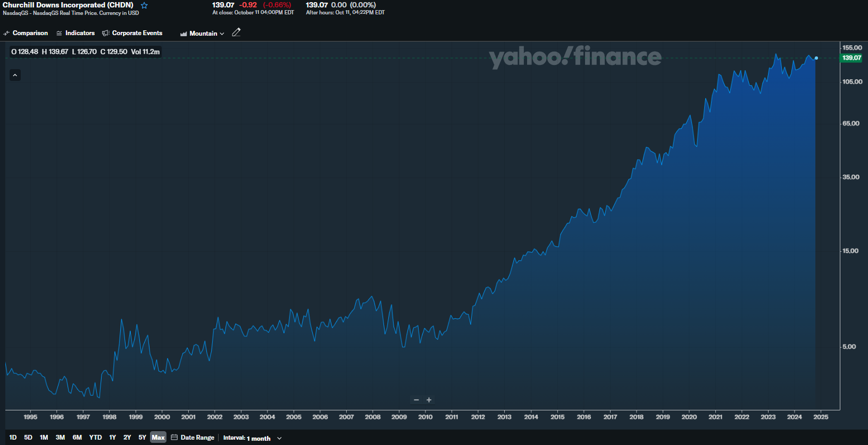Image resolution: width=868 pixels, height=445 pixels.
Task: Click the Corporate Events megaphone icon
Action: click(x=106, y=33)
